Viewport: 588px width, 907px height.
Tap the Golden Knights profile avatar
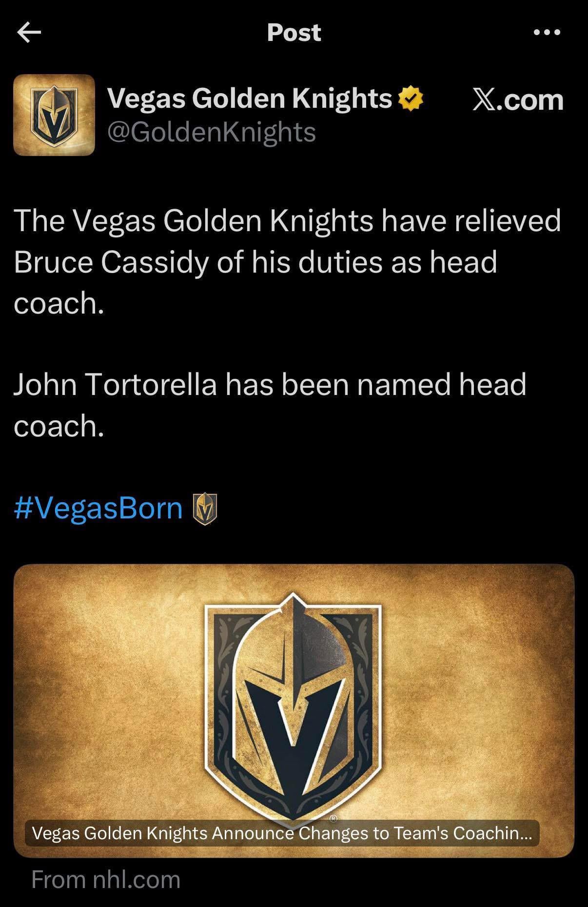pos(54,115)
